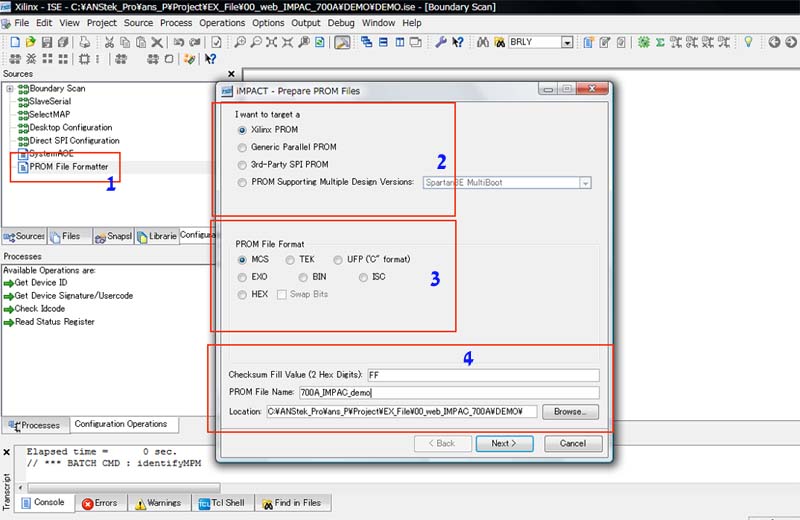800x520 pixels.
Task: Open the Operations menu
Action: coord(222,23)
